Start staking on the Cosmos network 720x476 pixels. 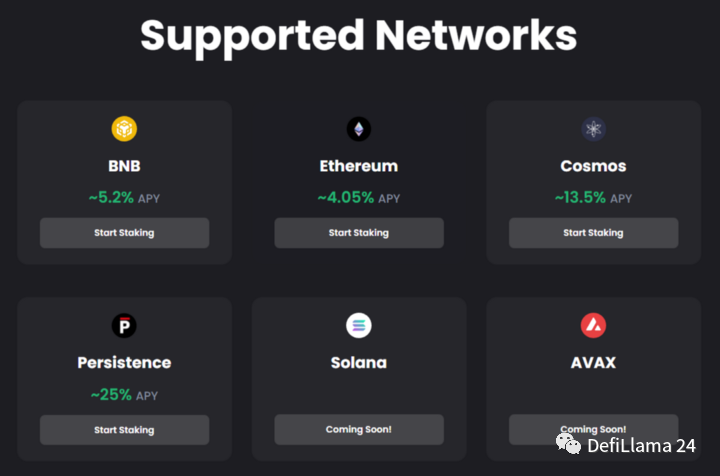(593, 233)
